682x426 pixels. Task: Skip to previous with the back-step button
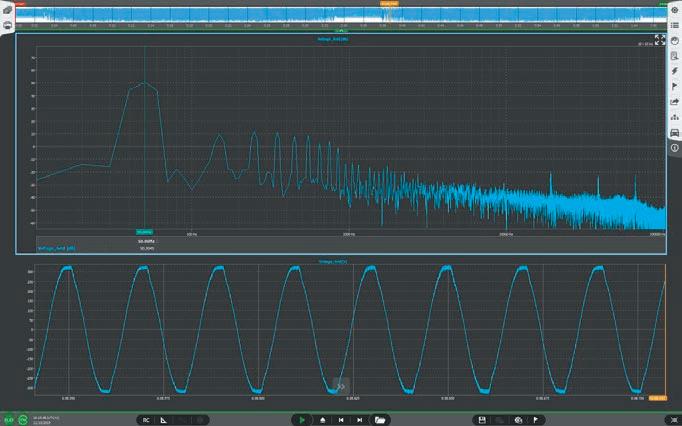(341, 420)
